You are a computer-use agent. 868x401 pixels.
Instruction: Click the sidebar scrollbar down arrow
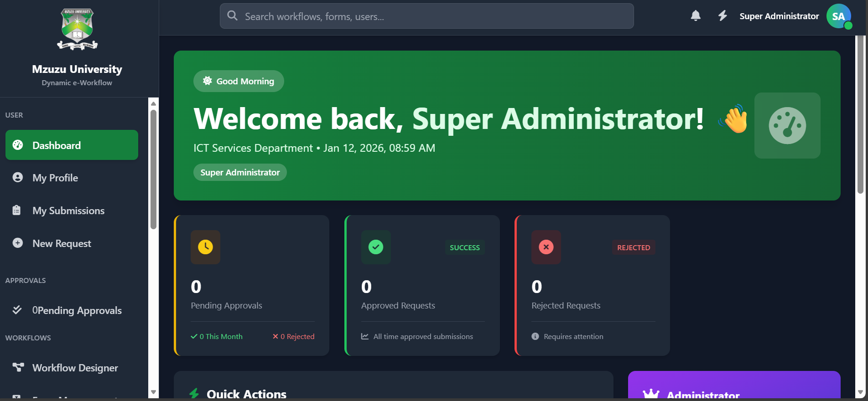pyautogui.click(x=153, y=392)
